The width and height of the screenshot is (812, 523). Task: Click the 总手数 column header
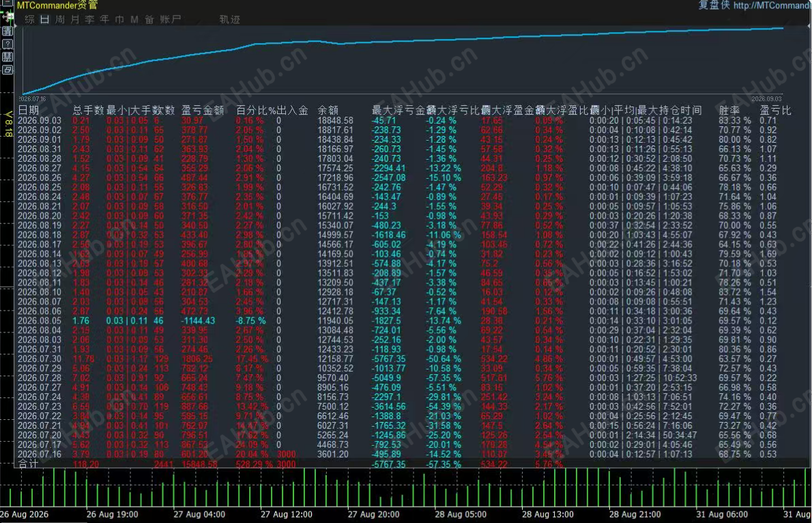(x=88, y=110)
